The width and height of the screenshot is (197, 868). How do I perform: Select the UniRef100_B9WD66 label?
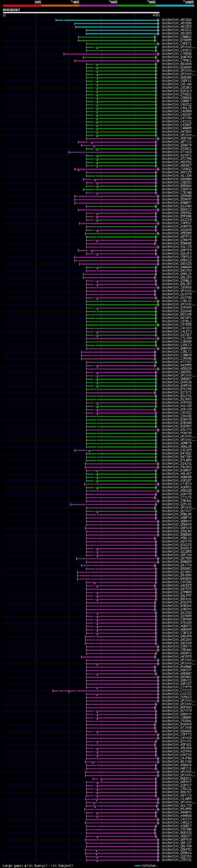[177, 535]
